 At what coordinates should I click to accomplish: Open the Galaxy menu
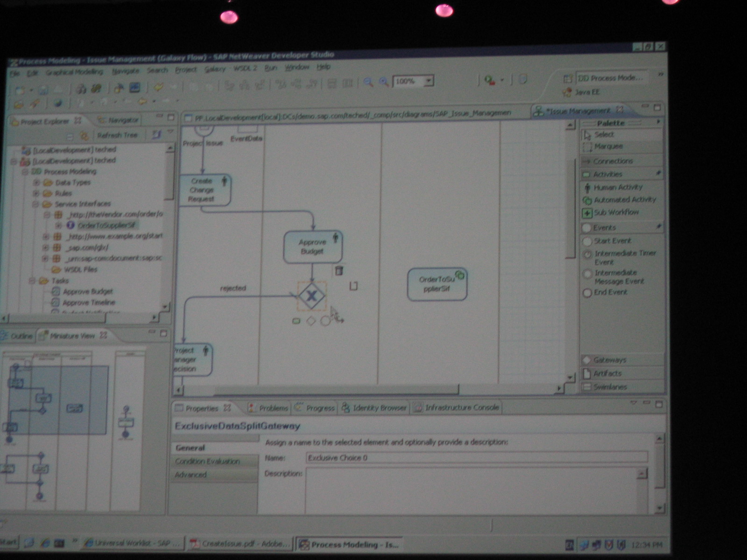(215, 69)
